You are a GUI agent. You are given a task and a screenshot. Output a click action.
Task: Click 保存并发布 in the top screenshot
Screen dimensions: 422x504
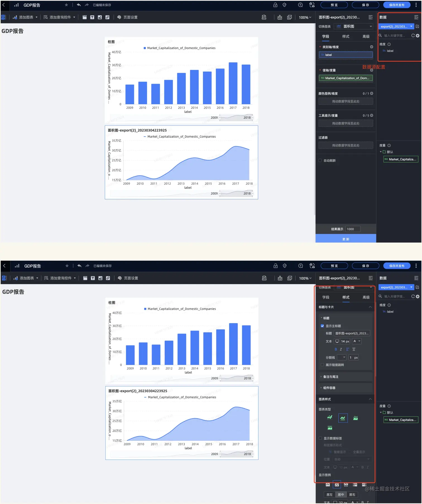click(x=397, y=5)
